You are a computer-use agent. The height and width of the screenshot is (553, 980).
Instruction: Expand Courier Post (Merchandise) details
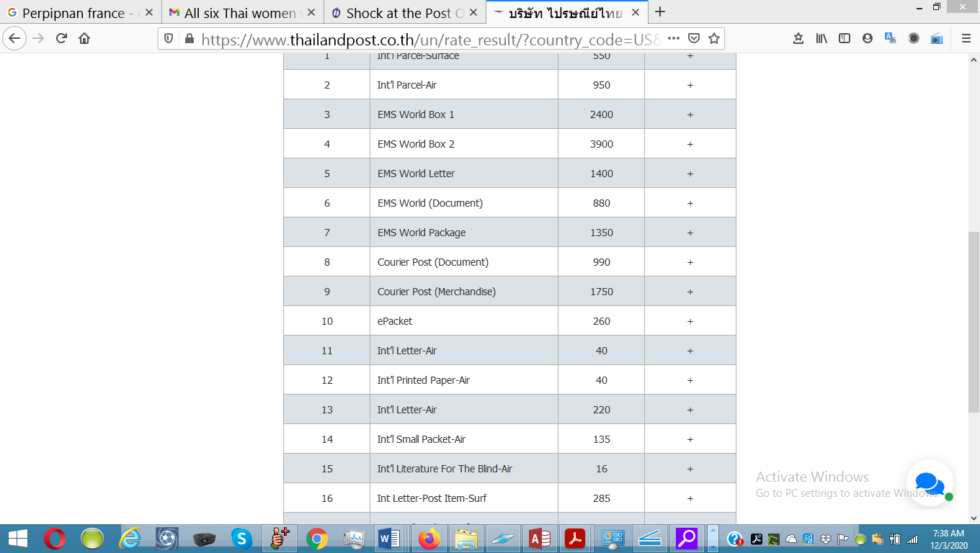click(690, 292)
